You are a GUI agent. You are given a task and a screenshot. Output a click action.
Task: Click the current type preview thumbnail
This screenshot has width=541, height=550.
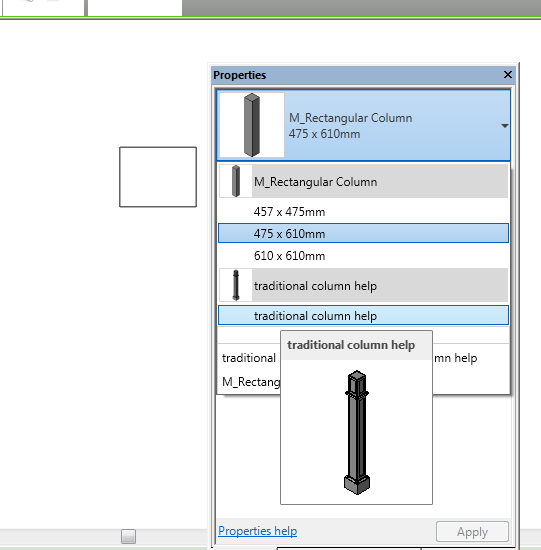252,125
